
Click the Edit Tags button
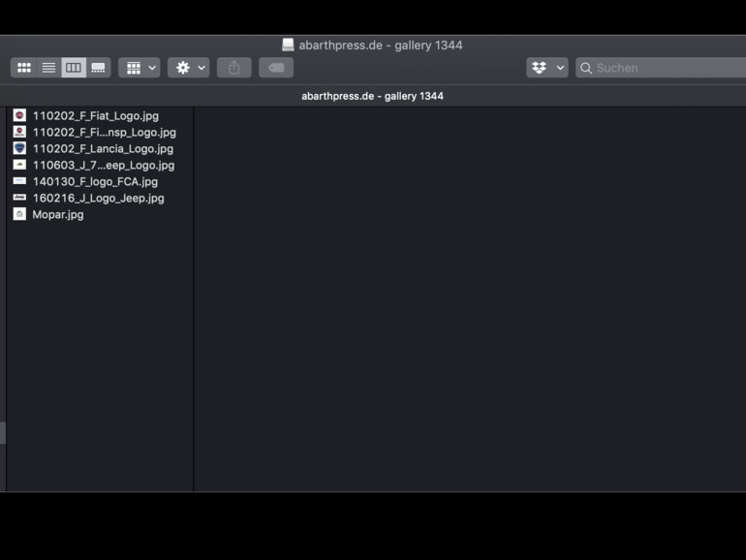276,68
